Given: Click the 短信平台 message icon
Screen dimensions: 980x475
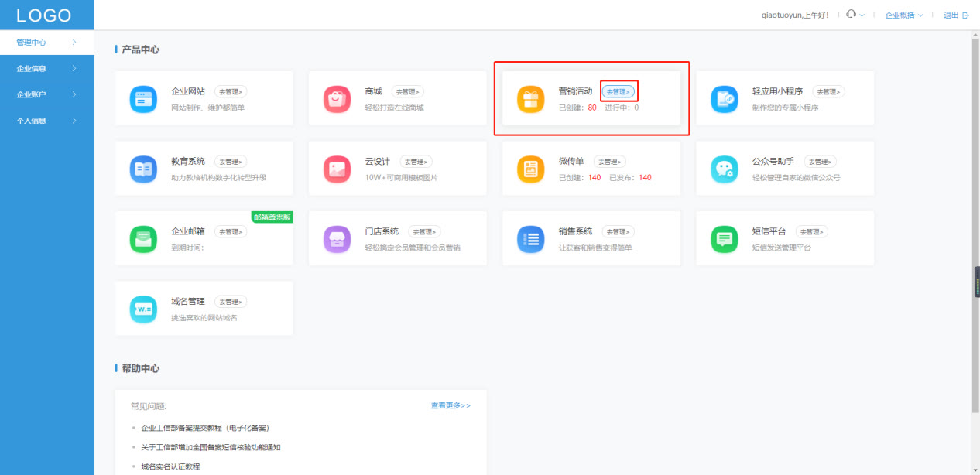Looking at the screenshot, I should (x=724, y=238).
